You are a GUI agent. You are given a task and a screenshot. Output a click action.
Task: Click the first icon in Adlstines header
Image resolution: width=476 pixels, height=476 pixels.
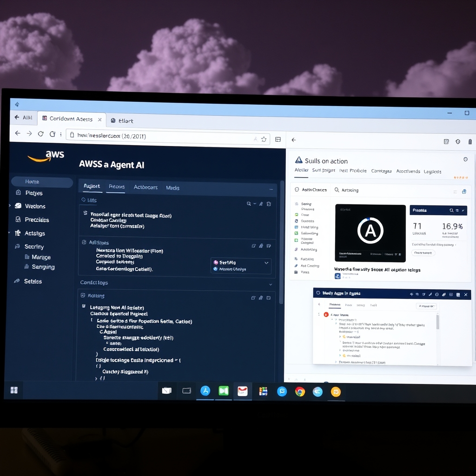(x=253, y=246)
